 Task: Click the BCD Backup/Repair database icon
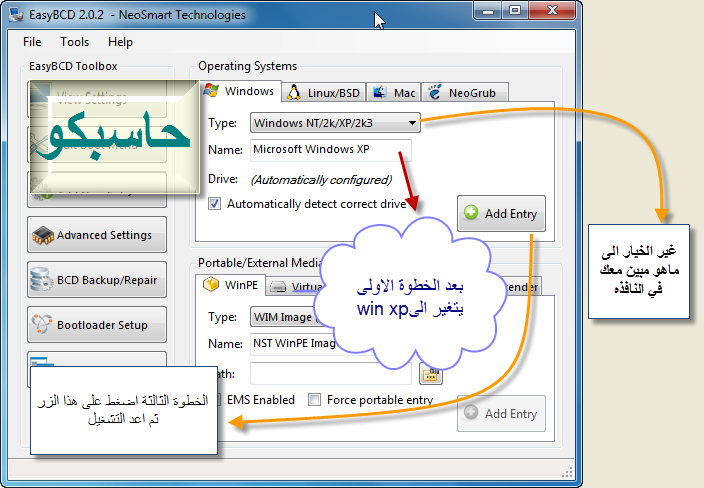tap(42, 279)
